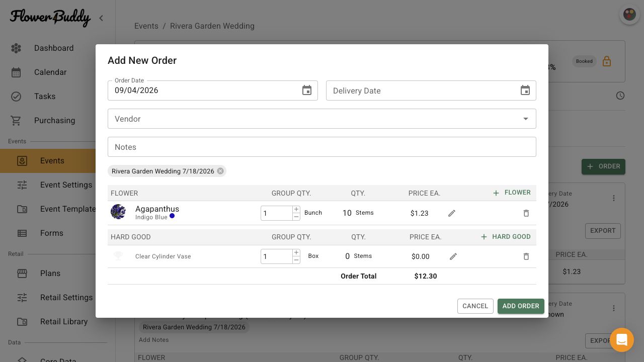Screen dimensions: 644x362
Task: Open Event Templates in the sidebar
Action: 68,209
